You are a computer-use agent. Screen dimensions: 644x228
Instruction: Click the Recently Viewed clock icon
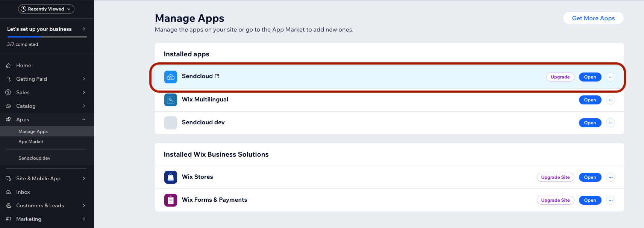[x=23, y=9]
